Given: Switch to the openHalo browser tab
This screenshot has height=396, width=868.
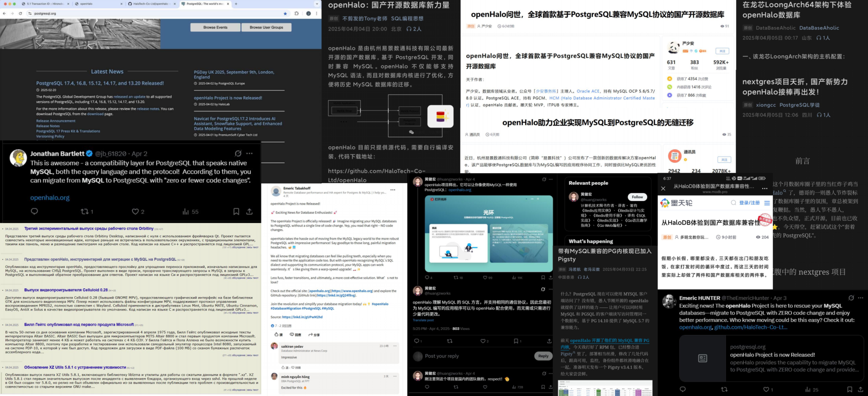Looking at the screenshot, I should click(98, 4).
